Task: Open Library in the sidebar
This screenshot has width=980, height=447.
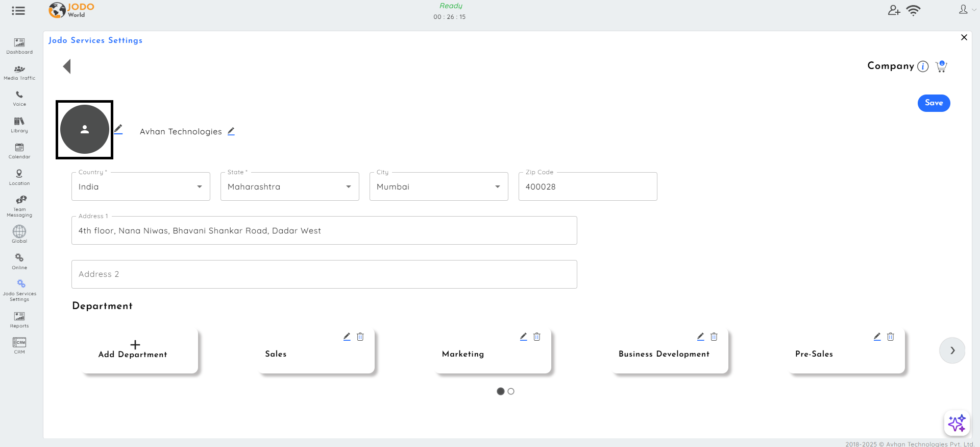Action: [x=19, y=125]
